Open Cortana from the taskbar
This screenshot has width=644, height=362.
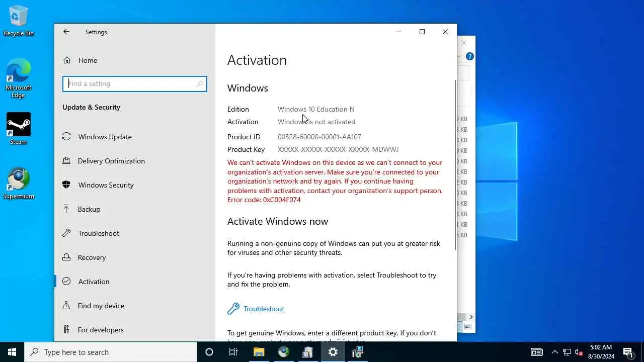tap(209, 352)
